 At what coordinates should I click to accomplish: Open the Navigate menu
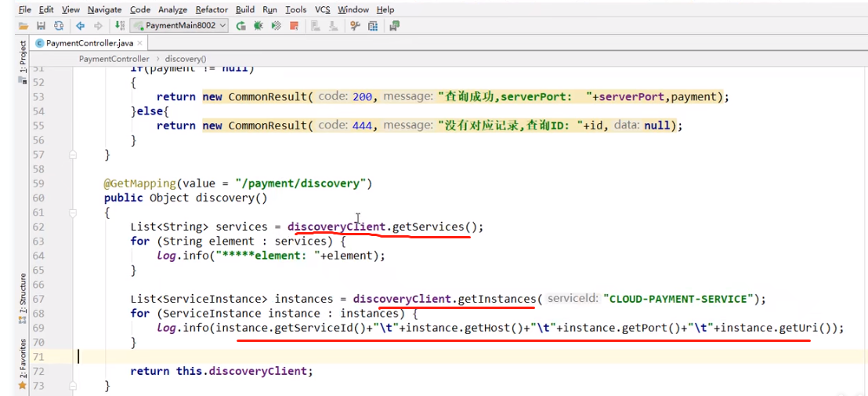tap(105, 9)
